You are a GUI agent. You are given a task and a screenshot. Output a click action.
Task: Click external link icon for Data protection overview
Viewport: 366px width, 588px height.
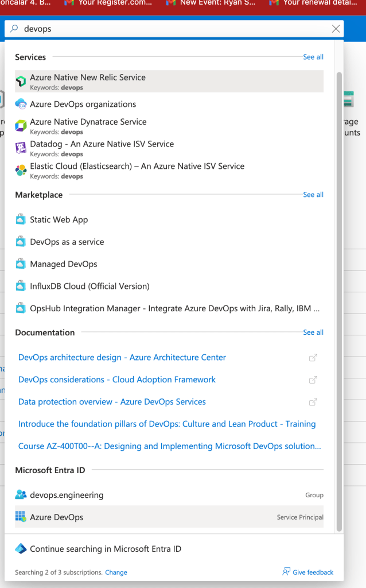click(x=313, y=402)
